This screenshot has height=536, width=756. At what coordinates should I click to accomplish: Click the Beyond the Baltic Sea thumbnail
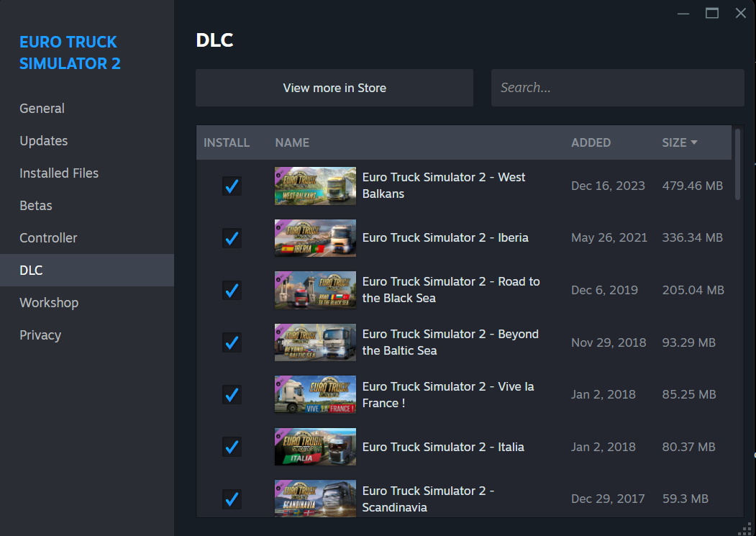[x=315, y=342]
